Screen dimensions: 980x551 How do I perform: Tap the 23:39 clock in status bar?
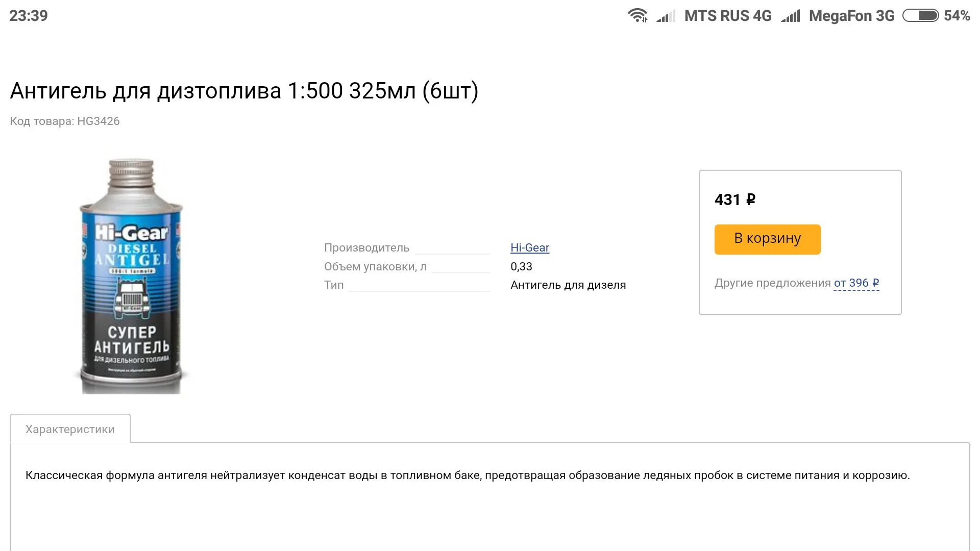click(x=29, y=16)
